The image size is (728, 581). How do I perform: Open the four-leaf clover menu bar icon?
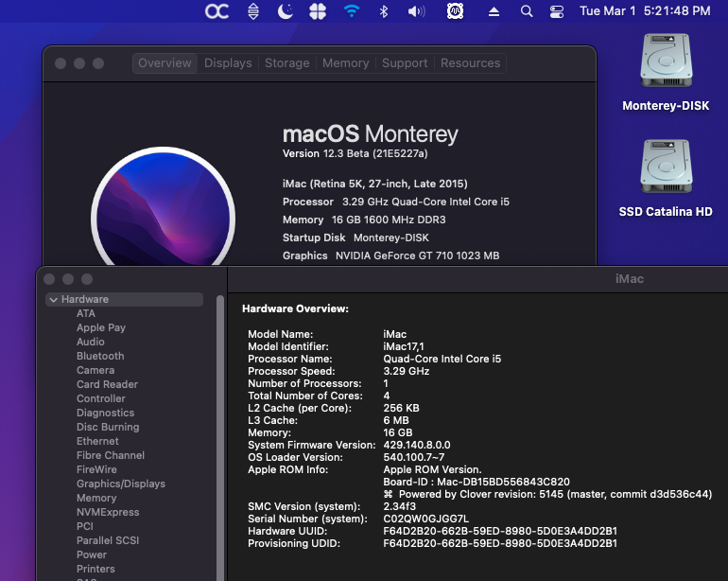(x=318, y=11)
